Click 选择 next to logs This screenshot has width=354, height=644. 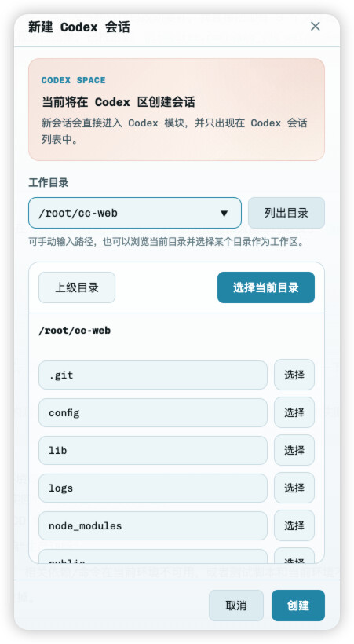pos(294,488)
